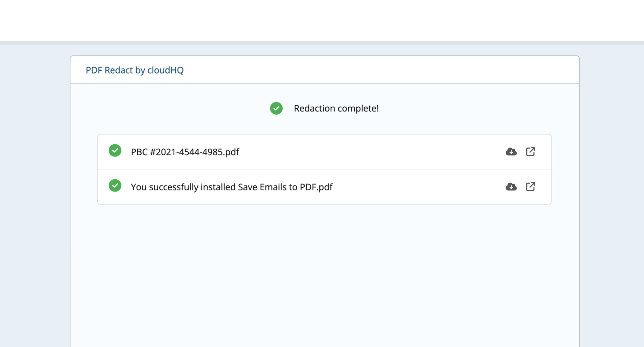The image size is (644, 347).
Task: Click blank space in Save Emails file row
Action: [414, 187]
